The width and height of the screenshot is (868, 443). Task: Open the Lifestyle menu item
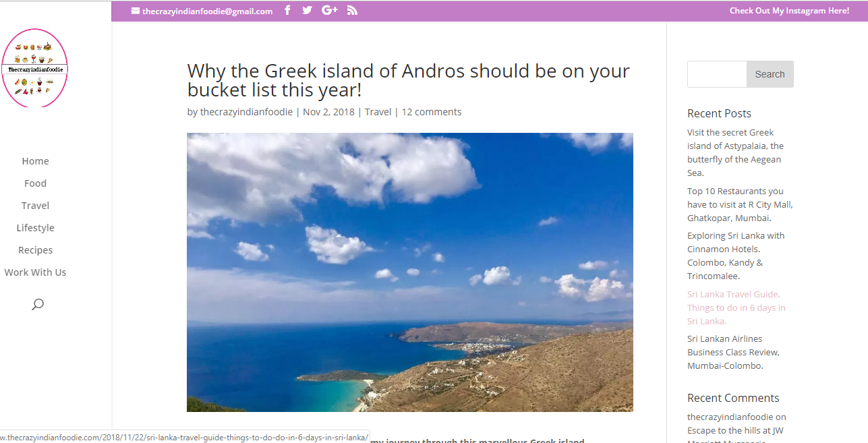pyautogui.click(x=35, y=228)
